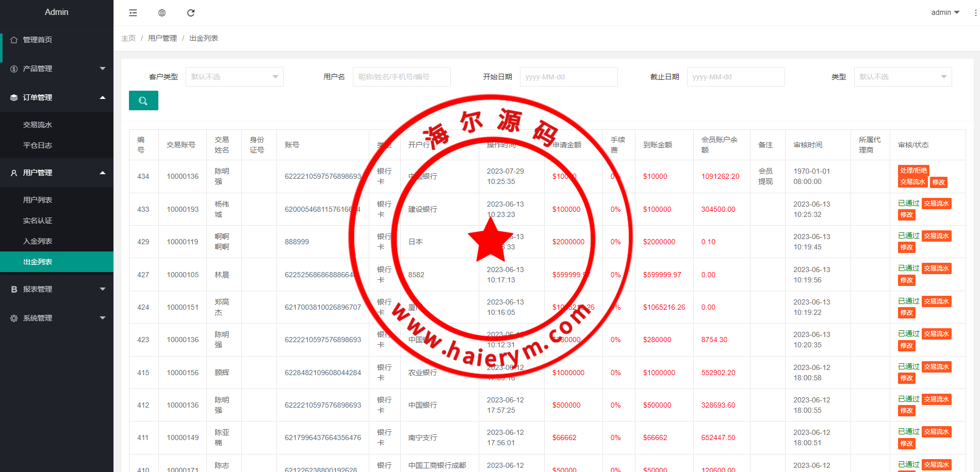Screen dimensions: 980x472
Task: Collapse the 订单管理 sidebar menu
Action: 57,97
